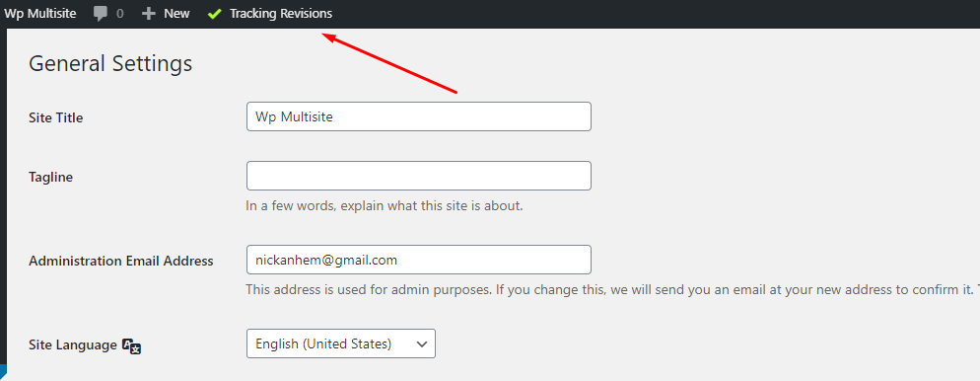Click the chevron on English (United States) selector

point(422,344)
